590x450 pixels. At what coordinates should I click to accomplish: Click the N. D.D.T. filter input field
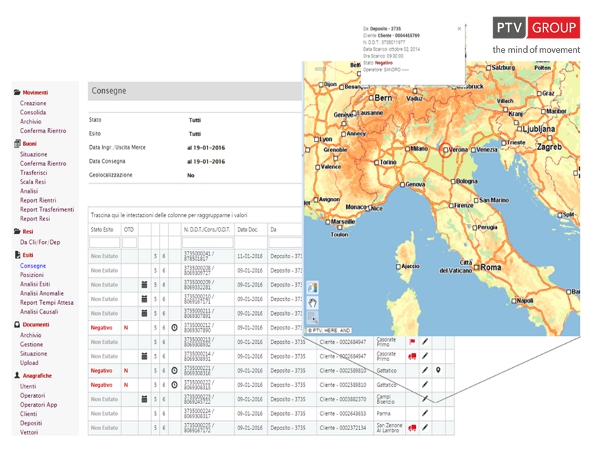coord(208,242)
